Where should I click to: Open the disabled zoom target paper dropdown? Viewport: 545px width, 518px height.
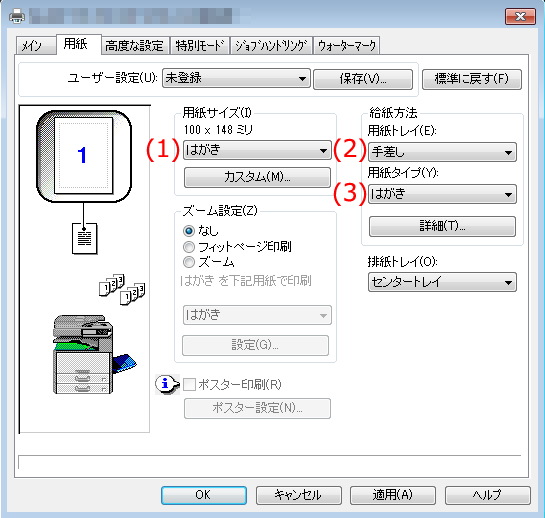click(x=257, y=315)
